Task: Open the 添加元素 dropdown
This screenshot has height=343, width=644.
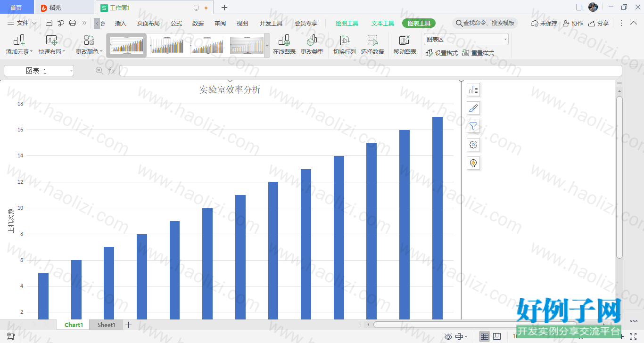Action: click(19, 45)
